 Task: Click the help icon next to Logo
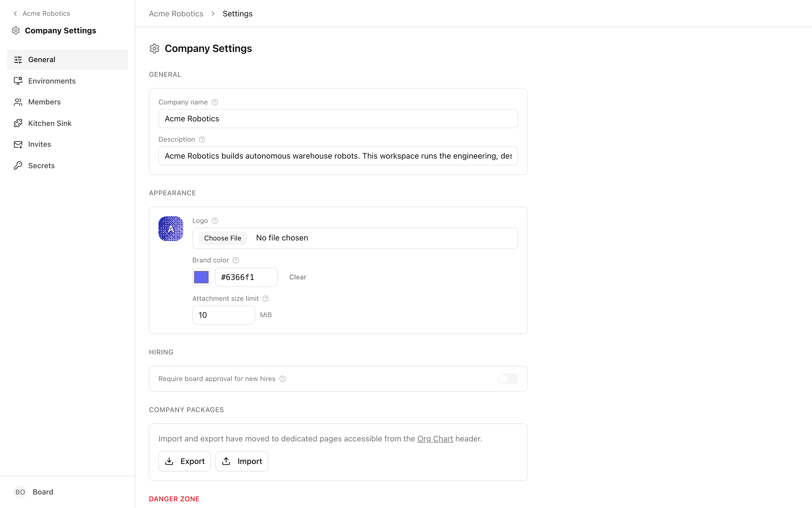[215, 221]
